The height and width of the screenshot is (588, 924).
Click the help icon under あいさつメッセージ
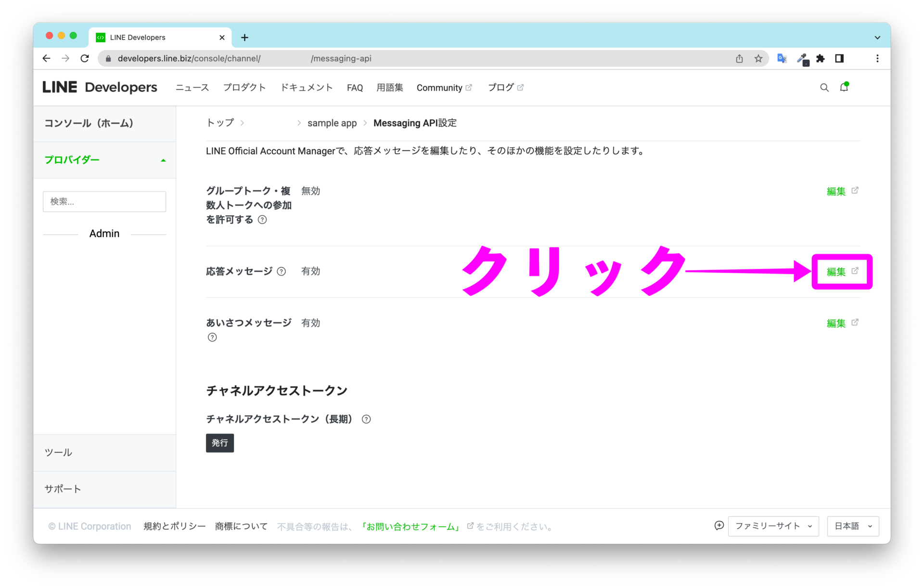pos(212,337)
